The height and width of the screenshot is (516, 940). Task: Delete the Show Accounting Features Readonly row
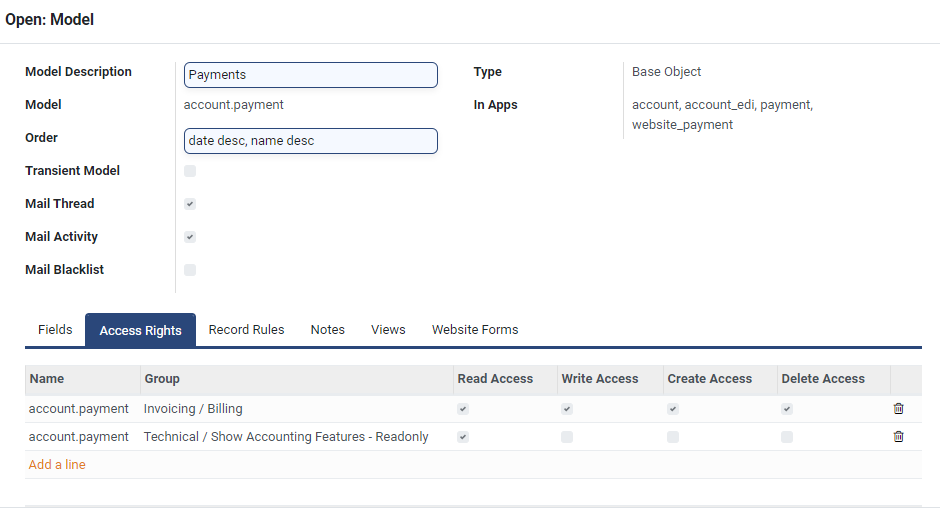tap(898, 437)
